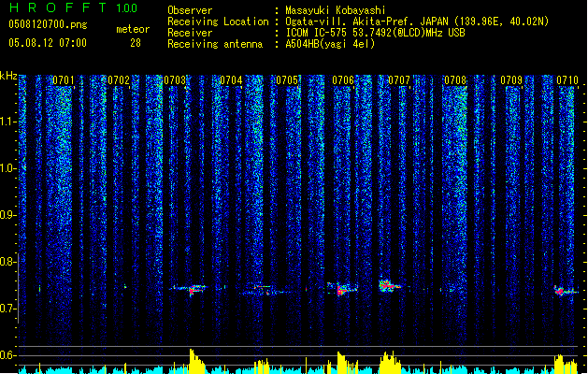Click receiver ICOM IC-575 53.7492 MHz text
Screen dimensions: 588x374
376,33
